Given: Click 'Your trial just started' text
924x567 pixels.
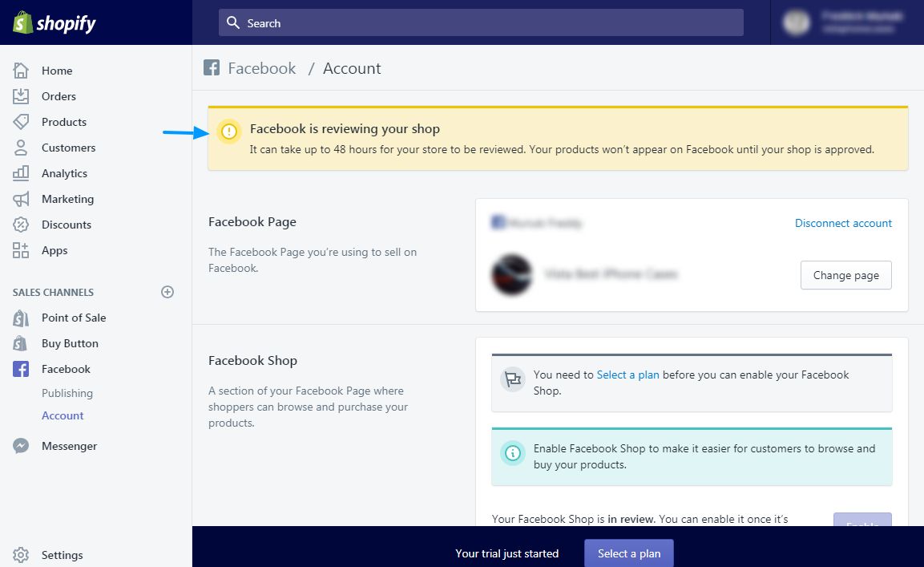Looking at the screenshot, I should point(506,553).
